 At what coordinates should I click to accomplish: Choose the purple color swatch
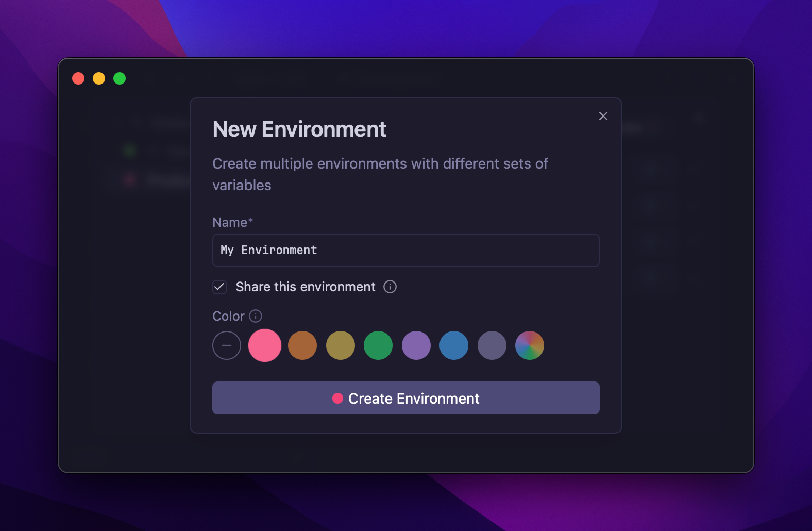(416, 345)
